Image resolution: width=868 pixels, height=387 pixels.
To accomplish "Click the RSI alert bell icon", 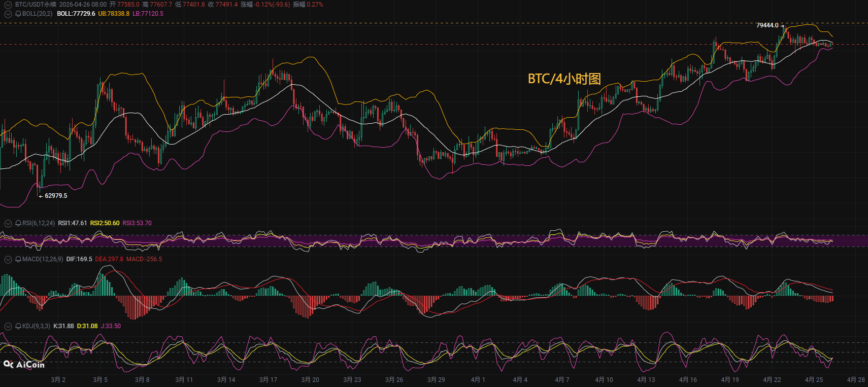I will click(x=18, y=223).
